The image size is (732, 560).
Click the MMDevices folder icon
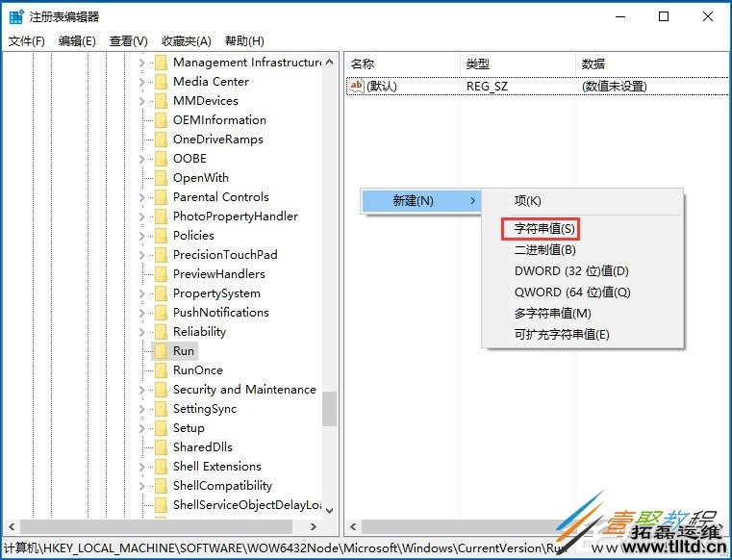pyautogui.click(x=161, y=101)
